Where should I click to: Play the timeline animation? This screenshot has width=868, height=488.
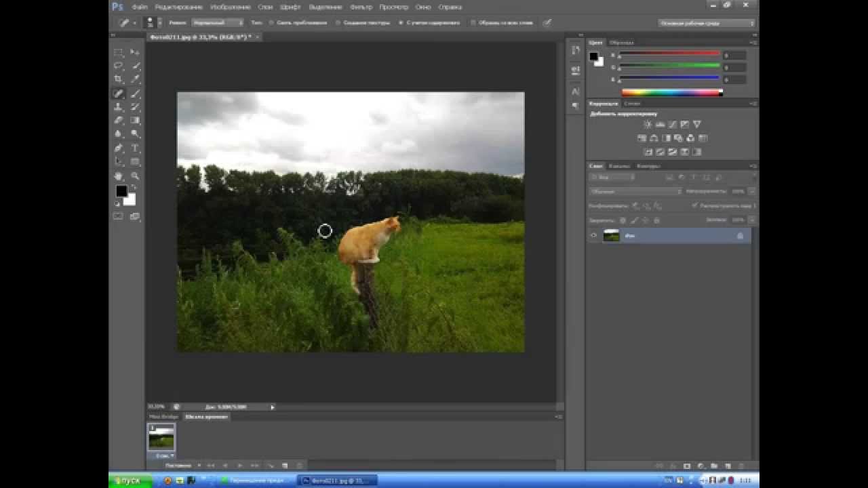point(239,466)
